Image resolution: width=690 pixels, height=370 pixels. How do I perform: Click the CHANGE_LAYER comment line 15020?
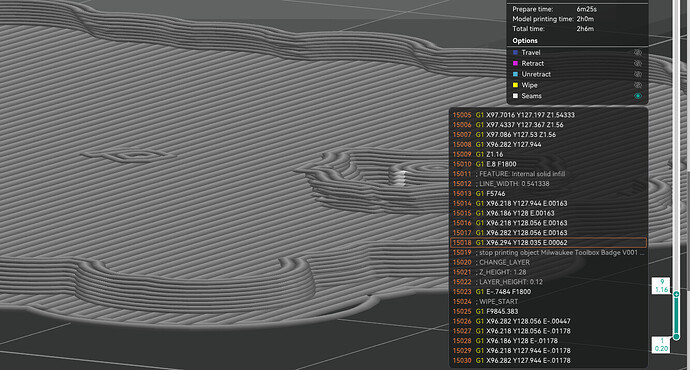548,262
